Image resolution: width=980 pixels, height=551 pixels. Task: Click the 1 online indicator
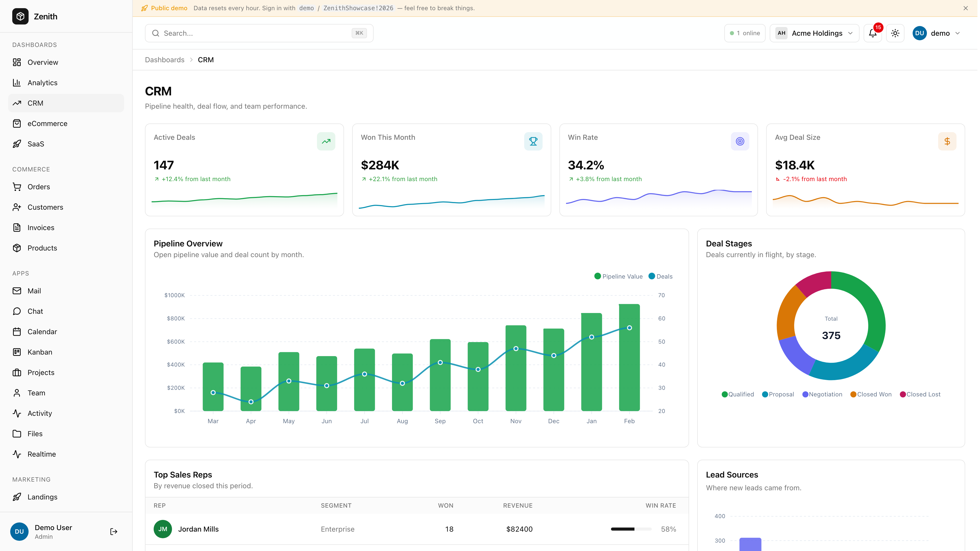pos(744,33)
